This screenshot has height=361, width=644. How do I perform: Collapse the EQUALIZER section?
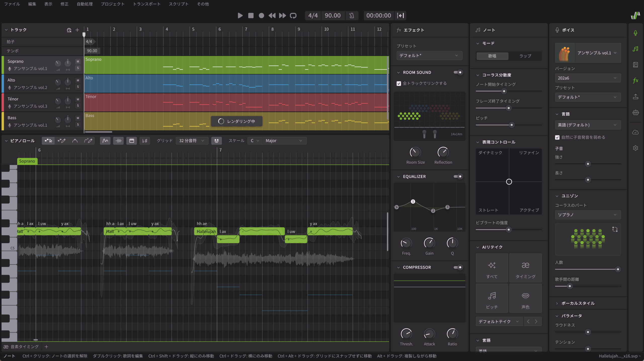click(398, 176)
